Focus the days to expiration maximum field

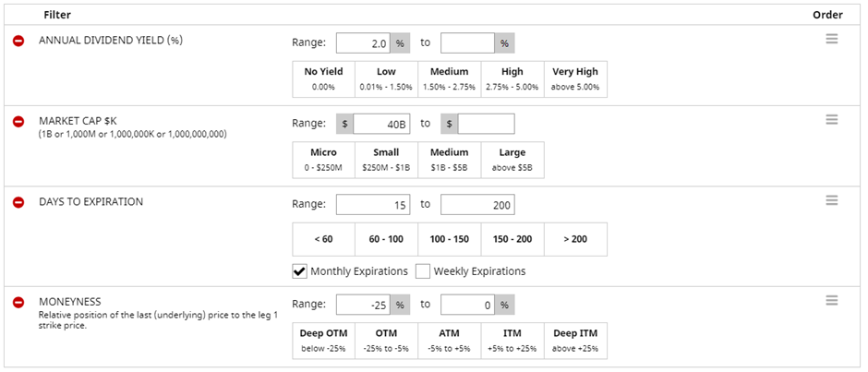coord(477,204)
